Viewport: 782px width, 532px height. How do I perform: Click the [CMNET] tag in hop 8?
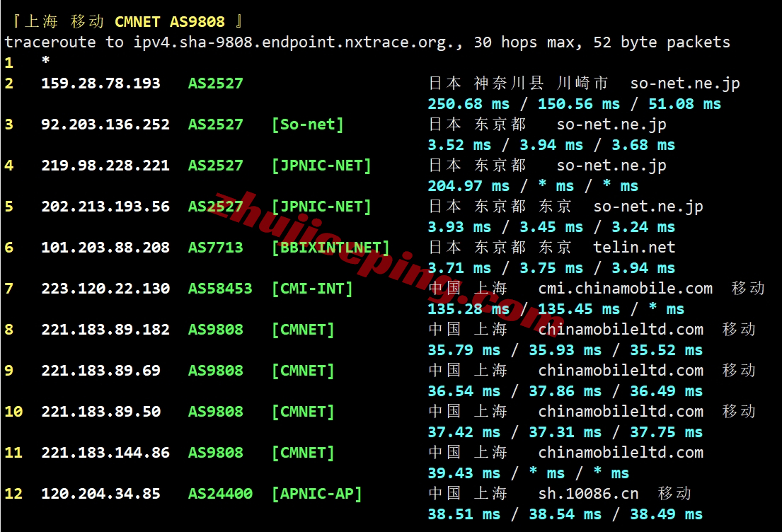[x=303, y=330]
